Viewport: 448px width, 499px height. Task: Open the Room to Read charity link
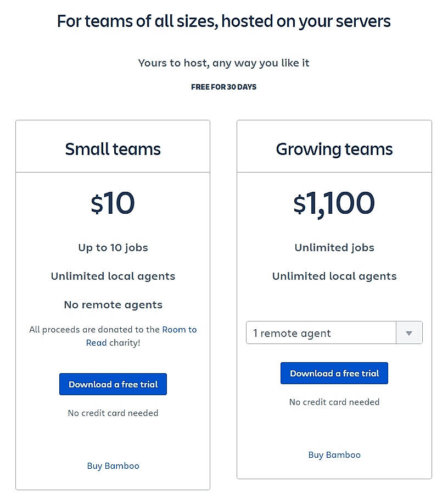[179, 330]
